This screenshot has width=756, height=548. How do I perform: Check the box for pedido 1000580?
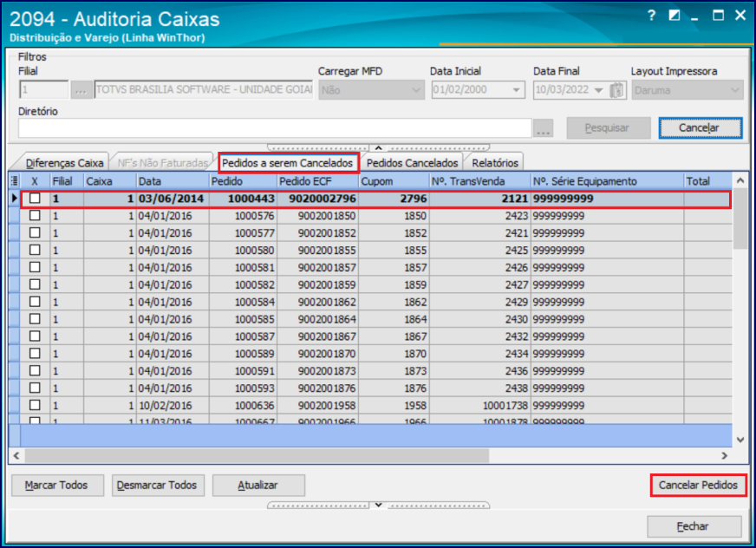35,250
